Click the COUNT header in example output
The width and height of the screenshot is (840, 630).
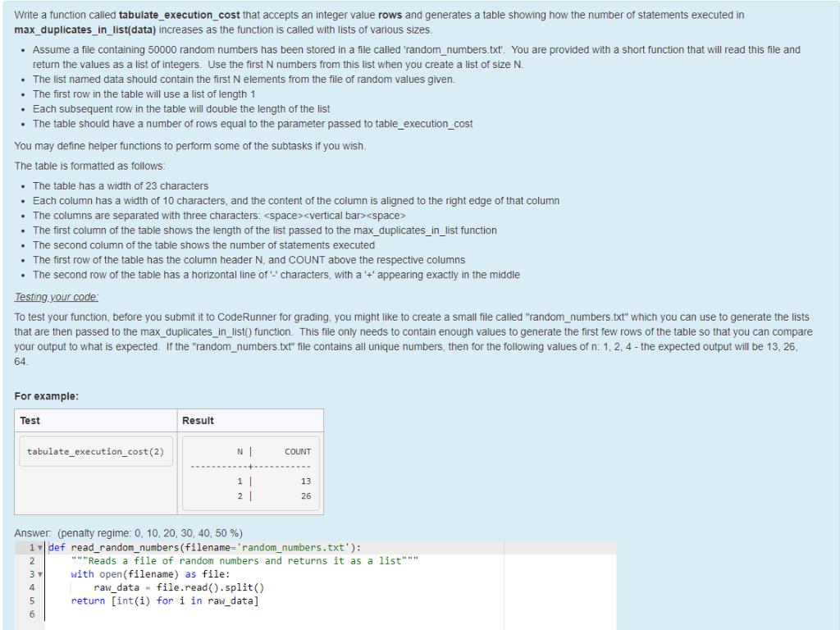298,451
